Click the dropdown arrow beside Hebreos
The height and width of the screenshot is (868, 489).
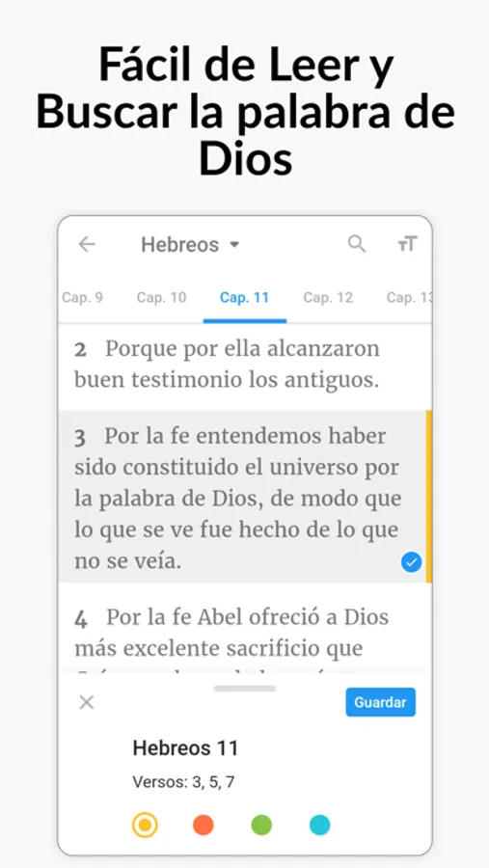(x=234, y=244)
